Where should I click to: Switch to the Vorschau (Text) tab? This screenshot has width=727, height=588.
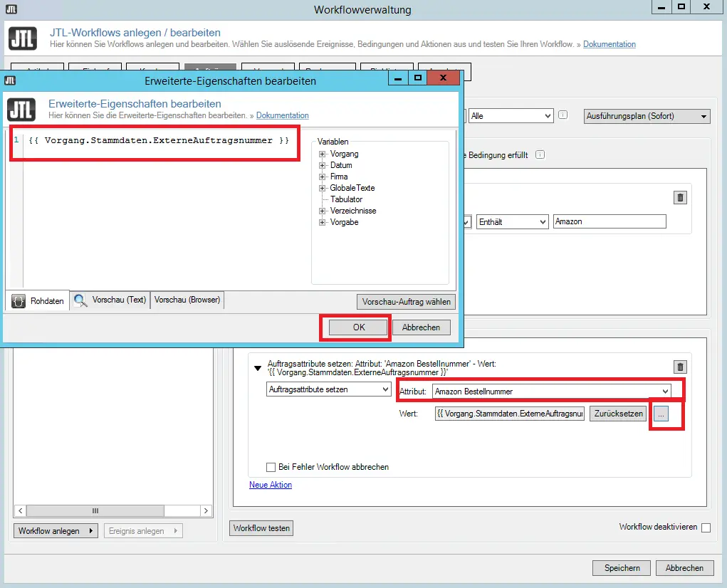110,300
